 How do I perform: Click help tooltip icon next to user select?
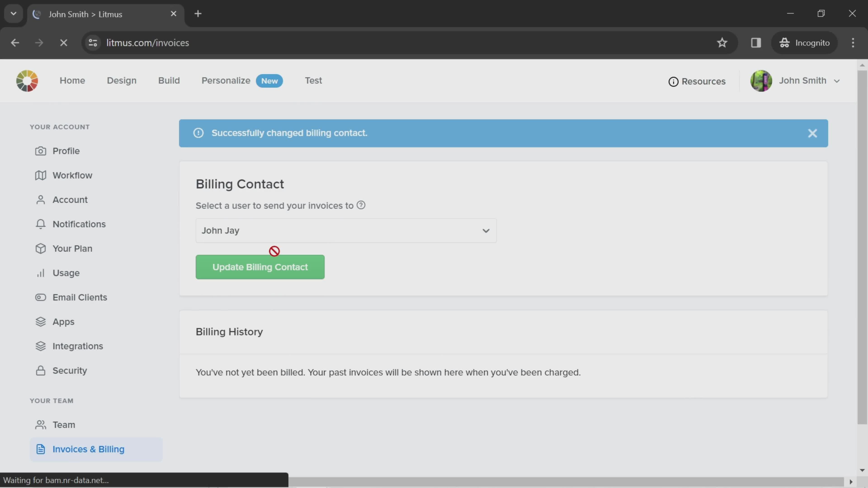tap(362, 205)
